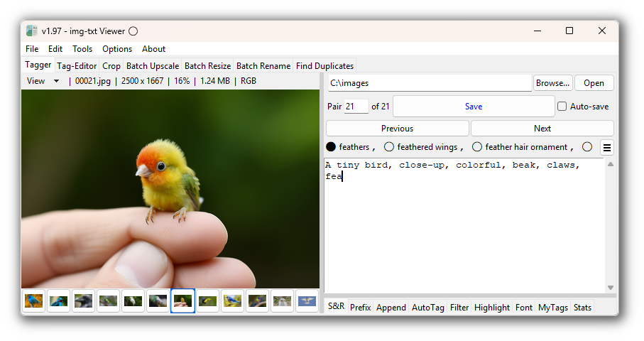Select the blue jay on yellow thumbnail
Image resolution: width=644 pixels, height=341 pixels.
tap(232, 301)
